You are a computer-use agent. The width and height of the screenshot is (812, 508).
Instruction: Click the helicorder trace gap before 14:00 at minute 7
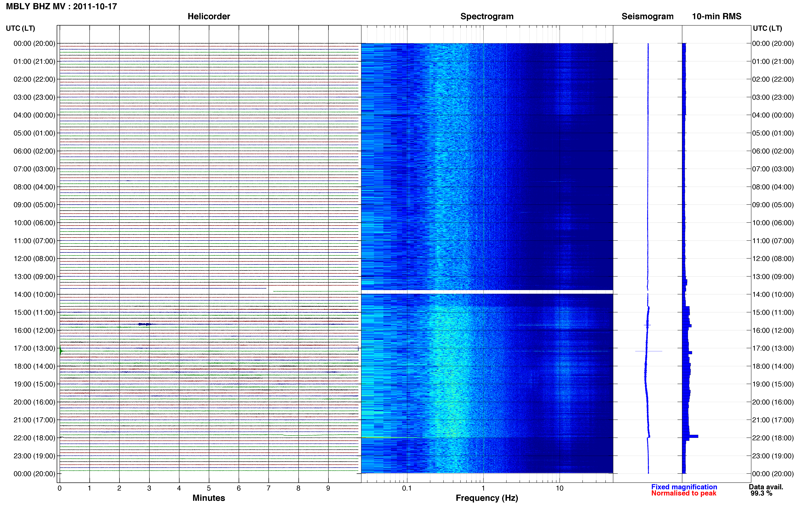point(269,290)
